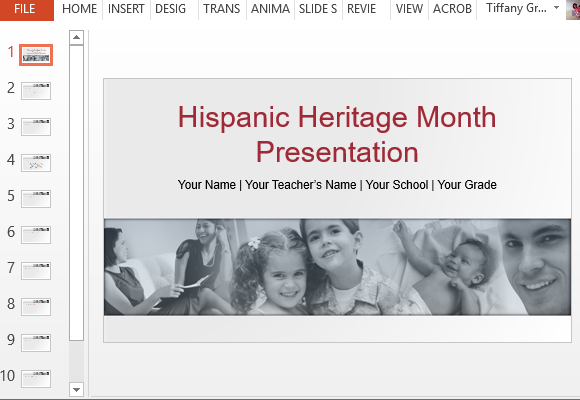The width and height of the screenshot is (580, 400).
Task: Select slide 10 thumbnail
Action: 36,378
